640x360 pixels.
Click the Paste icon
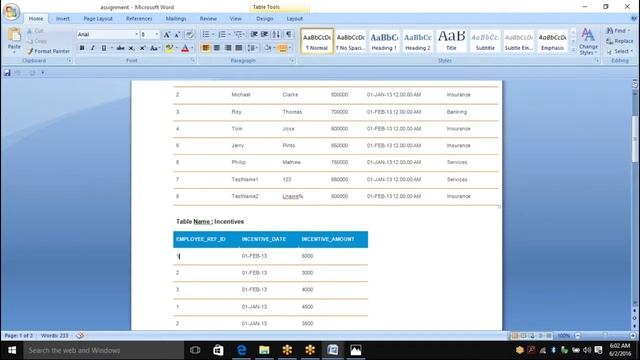(14, 35)
